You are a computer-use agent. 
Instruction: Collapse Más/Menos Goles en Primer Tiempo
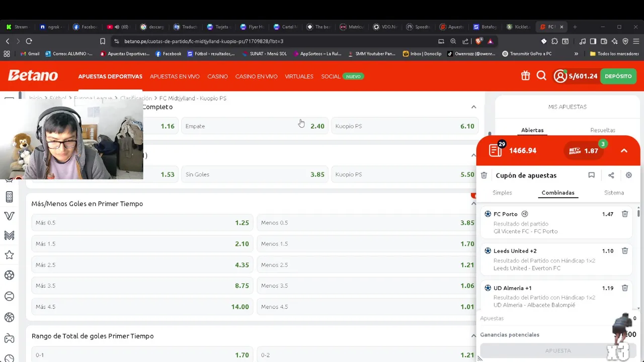pos(473,204)
